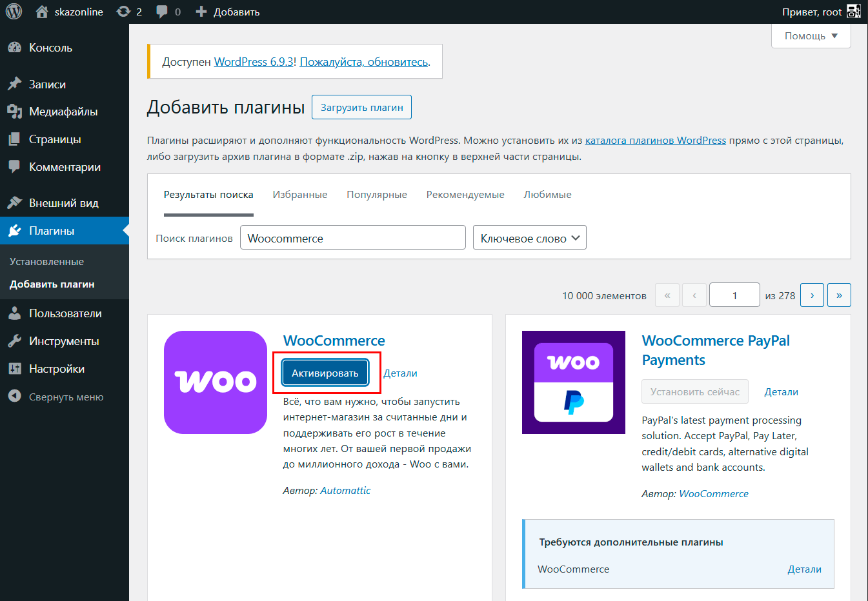Jump to last page of plugin results
Viewport: 868px width, 601px height.
(x=839, y=295)
